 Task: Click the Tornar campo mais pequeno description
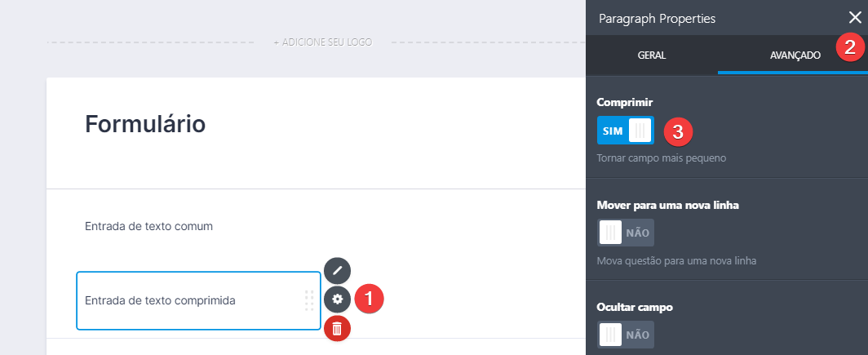coord(662,158)
